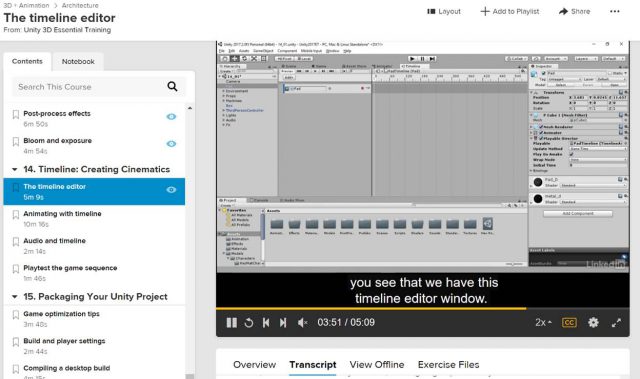Viewport: 640px width, 379px height.
Task: Switch to the Notebook tab
Action: tap(78, 62)
